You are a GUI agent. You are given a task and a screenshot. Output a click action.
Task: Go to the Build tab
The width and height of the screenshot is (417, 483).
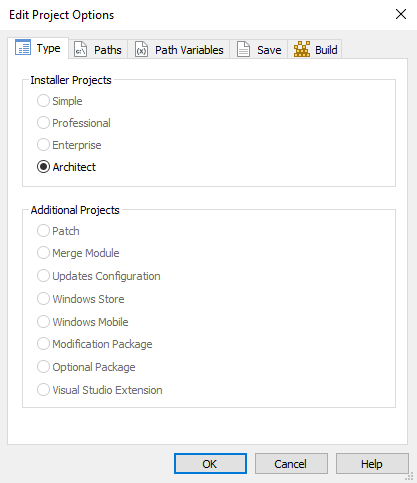(x=315, y=49)
